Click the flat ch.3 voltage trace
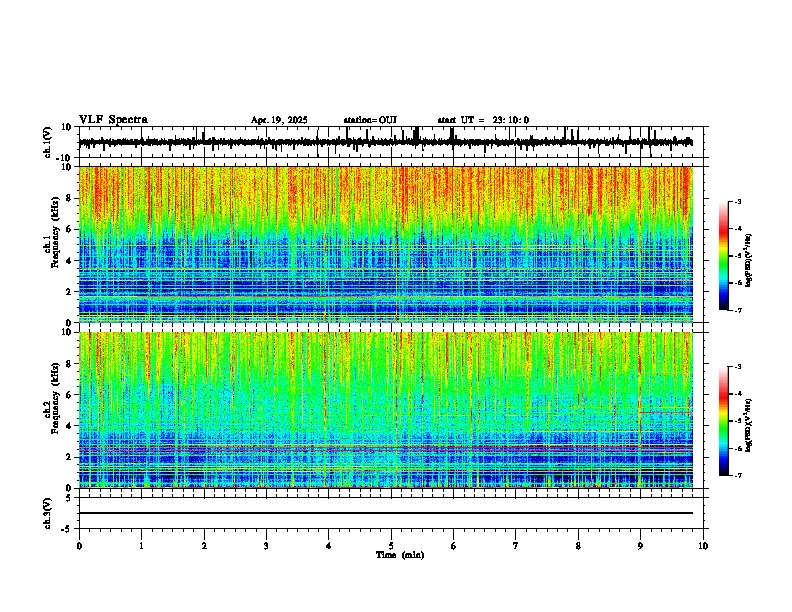Image resolution: width=792 pixels, height=612 pixels. coord(386,513)
